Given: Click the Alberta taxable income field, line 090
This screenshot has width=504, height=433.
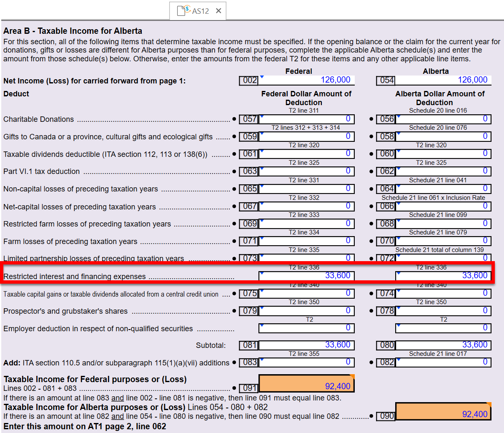Looking at the screenshot, I should (x=443, y=412).
